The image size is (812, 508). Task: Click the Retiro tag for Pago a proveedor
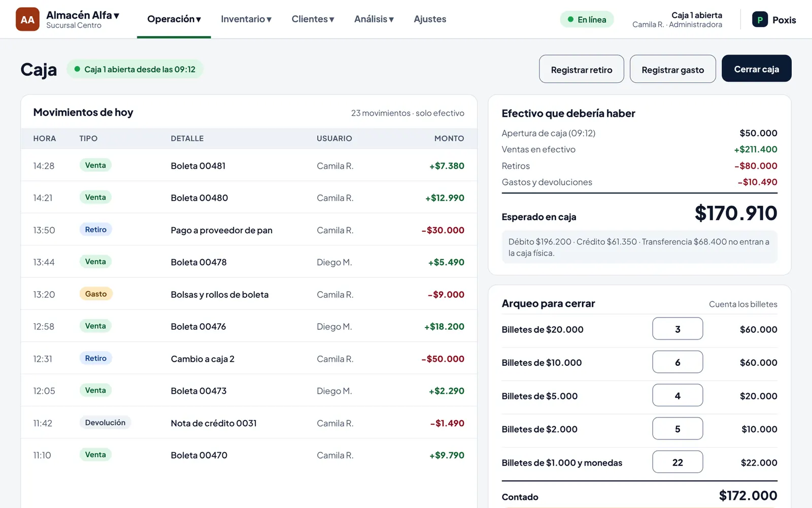click(x=96, y=230)
